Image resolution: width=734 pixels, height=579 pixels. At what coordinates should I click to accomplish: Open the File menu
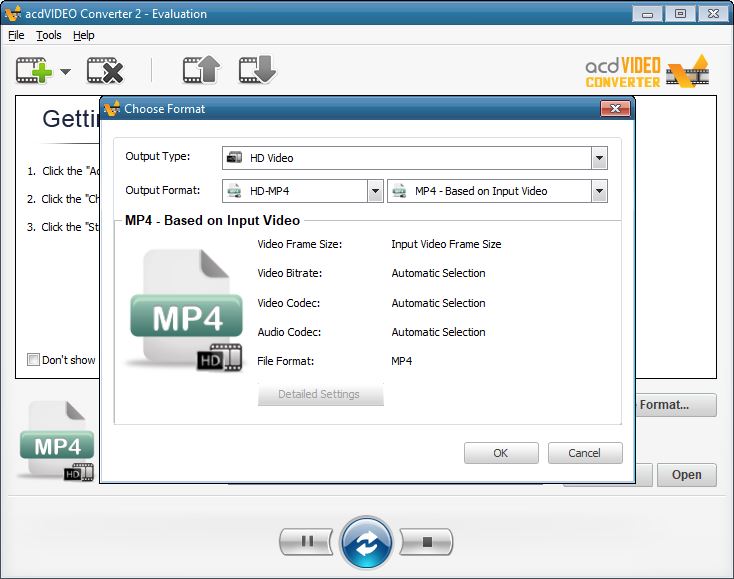point(16,35)
